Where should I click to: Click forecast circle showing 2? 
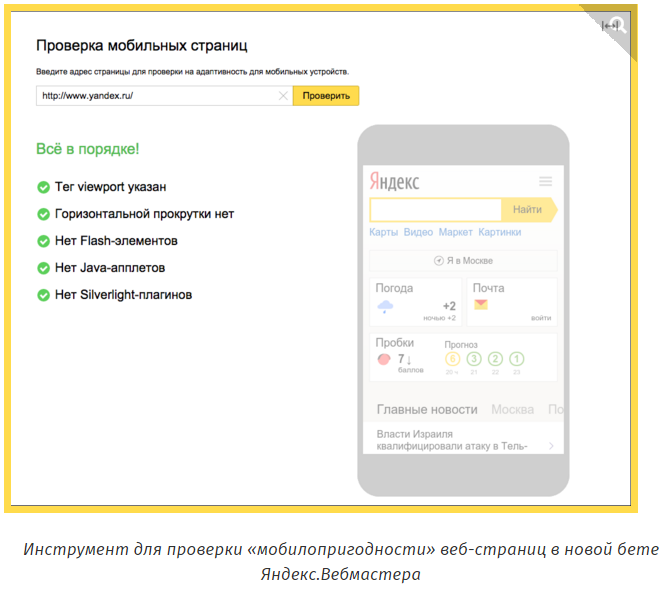coord(495,359)
